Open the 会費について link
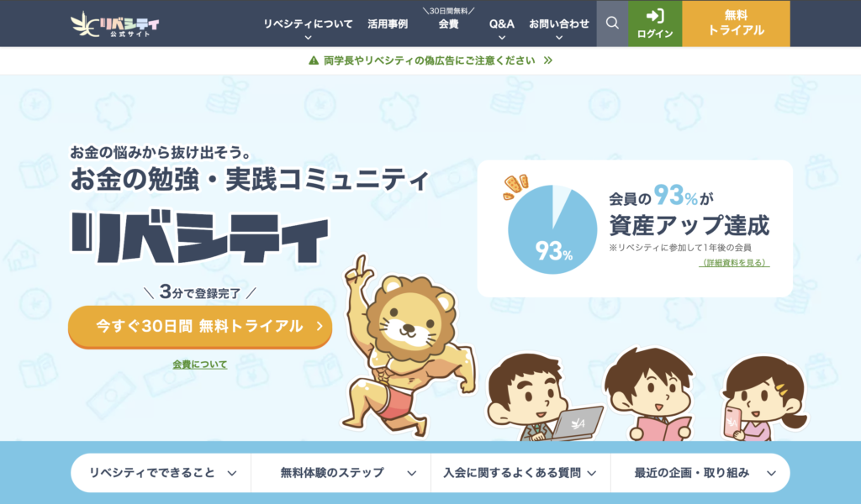This screenshot has width=861, height=504. (200, 365)
